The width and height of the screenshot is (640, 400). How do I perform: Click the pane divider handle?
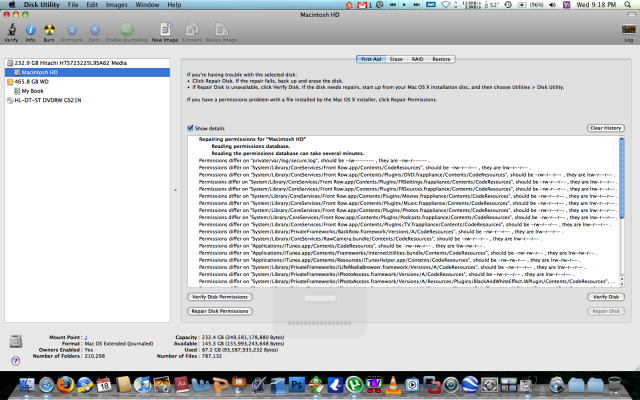[176, 190]
